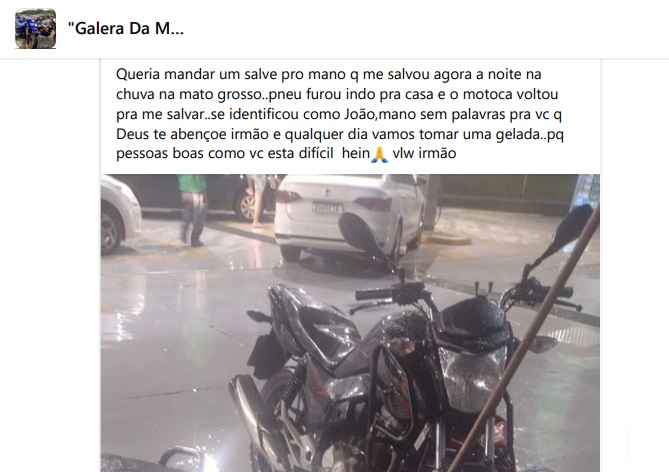The image size is (669, 472).
Task: Open the "Galera Da M..." group title
Action: pyautogui.click(x=126, y=29)
